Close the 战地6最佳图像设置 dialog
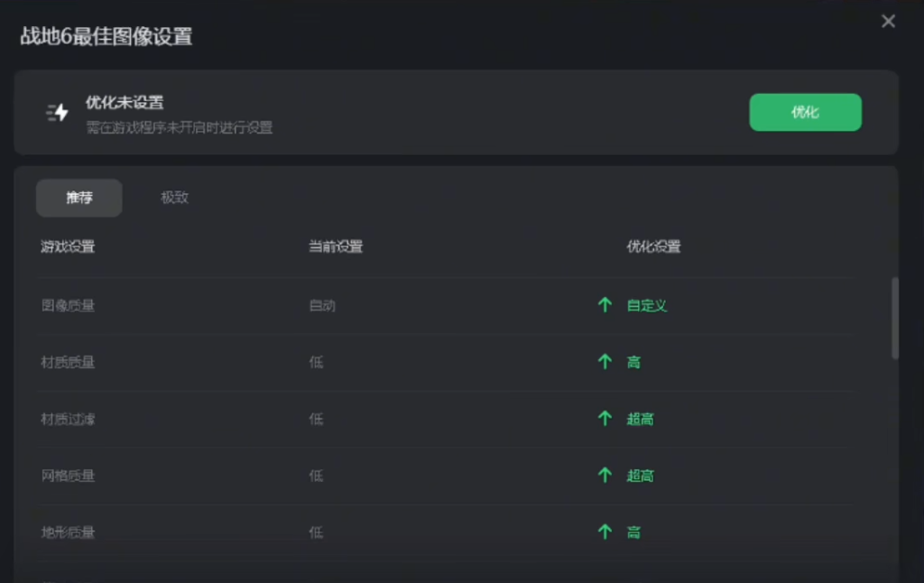 [x=889, y=22]
